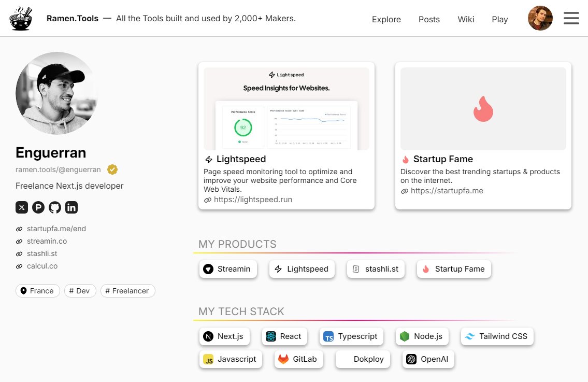View Enguerran's large profile photo
Viewport: 588px width, 382px height.
point(56,93)
